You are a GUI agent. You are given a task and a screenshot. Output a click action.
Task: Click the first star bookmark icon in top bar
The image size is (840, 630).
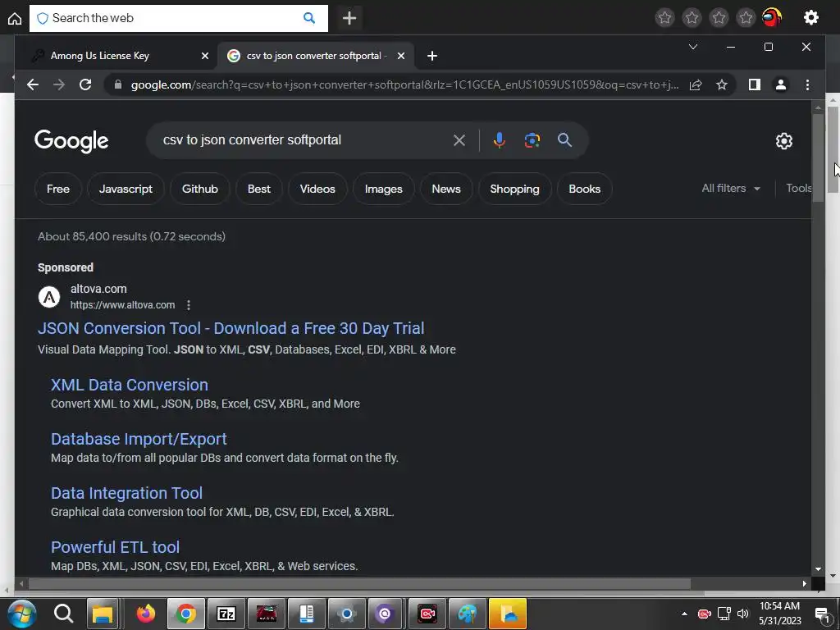(664, 18)
